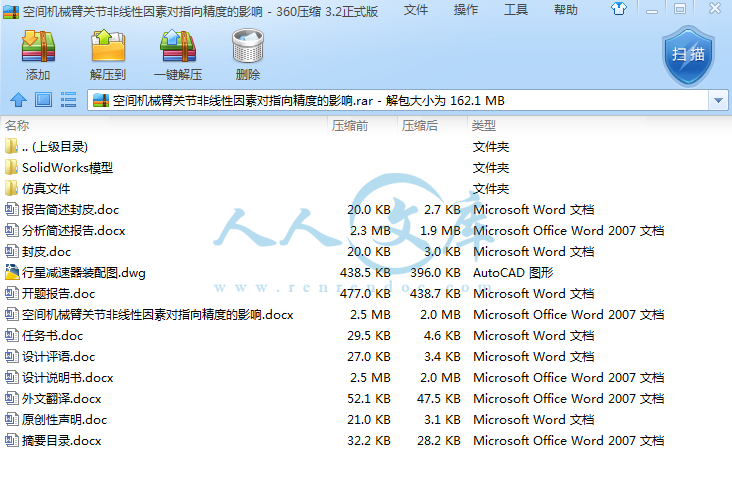
Task: Click the Word icon of 分析简述报告.docx
Action: click(12, 230)
